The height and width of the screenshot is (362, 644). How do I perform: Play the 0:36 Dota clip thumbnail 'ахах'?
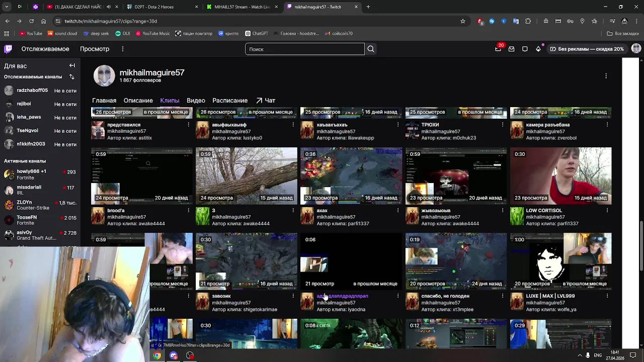[x=351, y=175]
